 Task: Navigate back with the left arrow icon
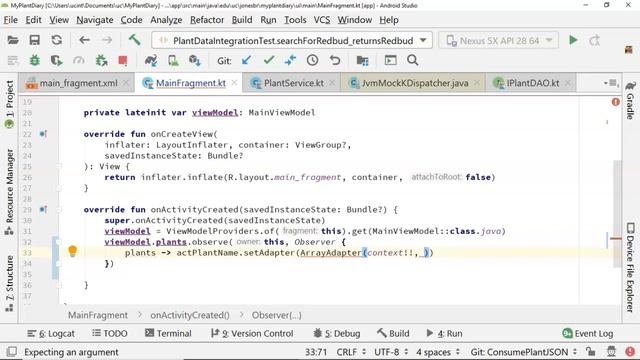(x=84, y=40)
